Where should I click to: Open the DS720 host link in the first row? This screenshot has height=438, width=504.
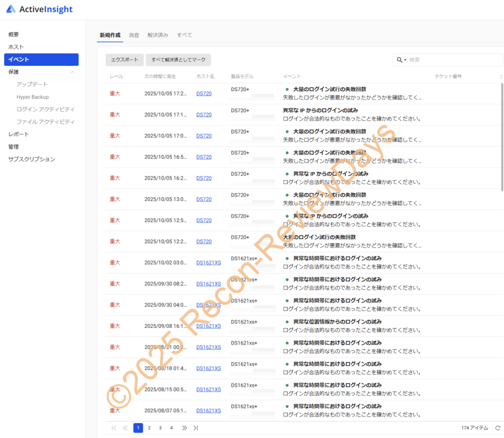[204, 93]
